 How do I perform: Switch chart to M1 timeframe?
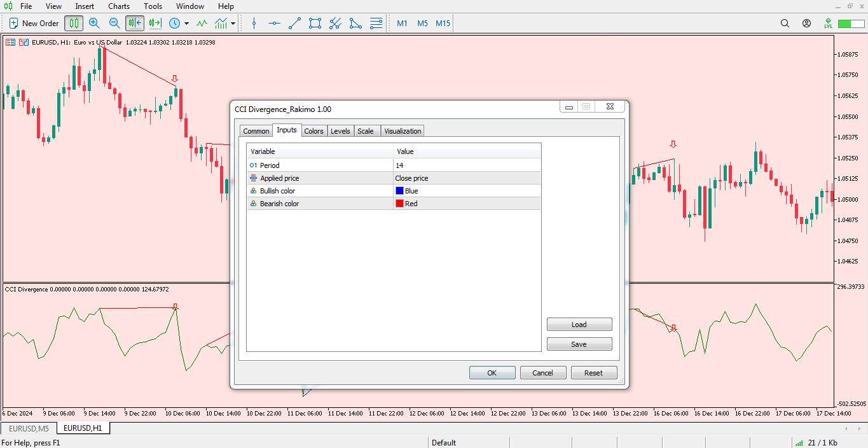pyautogui.click(x=403, y=24)
